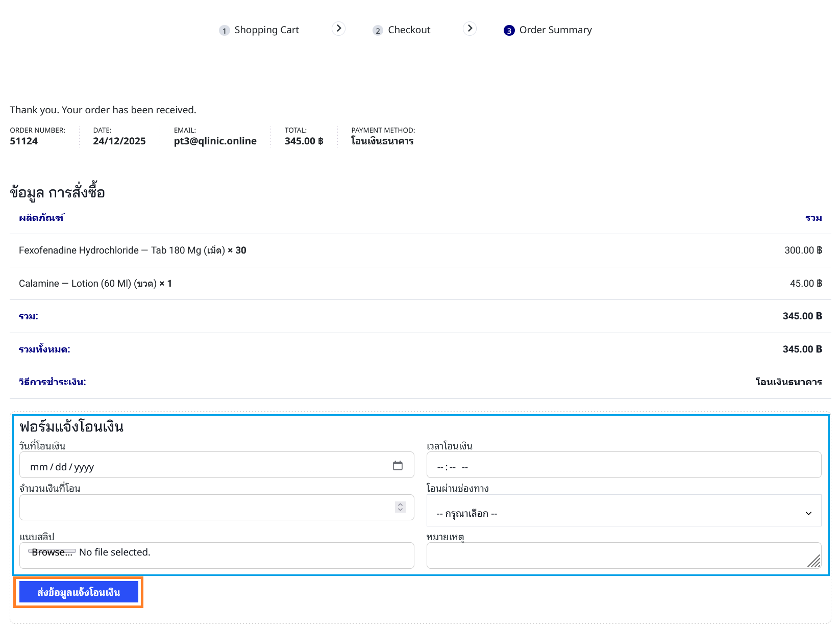Click the resize handle on the remarks box

[x=814, y=562]
